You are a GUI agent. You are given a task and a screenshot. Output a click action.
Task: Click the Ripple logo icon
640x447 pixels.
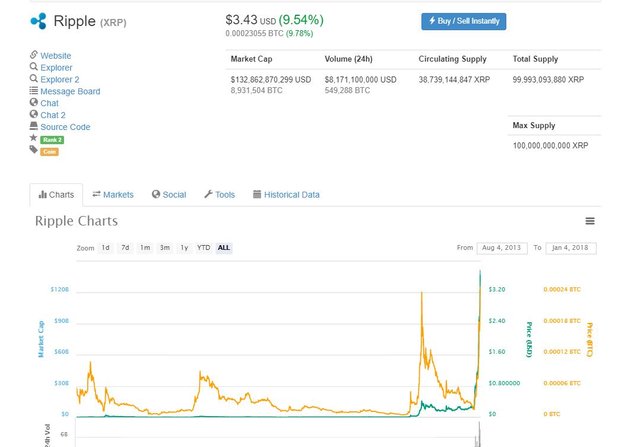click(38, 20)
